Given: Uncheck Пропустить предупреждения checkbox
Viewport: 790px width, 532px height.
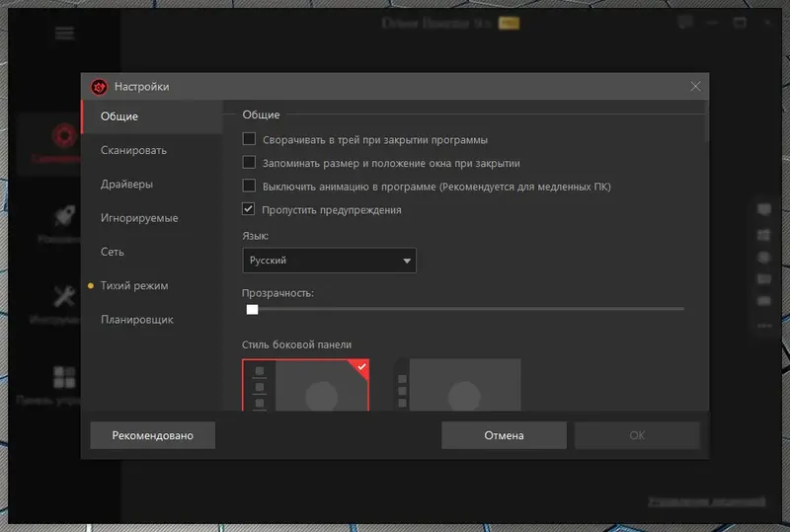Looking at the screenshot, I should tap(249, 208).
